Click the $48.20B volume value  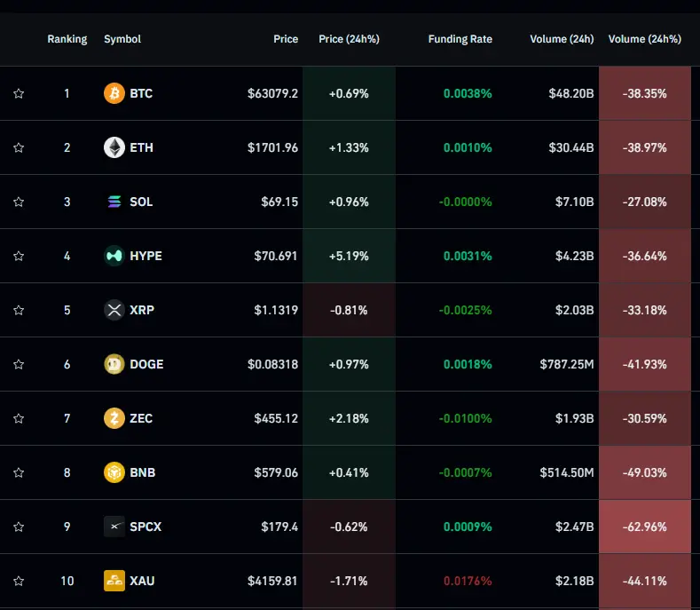pos(571,93)
